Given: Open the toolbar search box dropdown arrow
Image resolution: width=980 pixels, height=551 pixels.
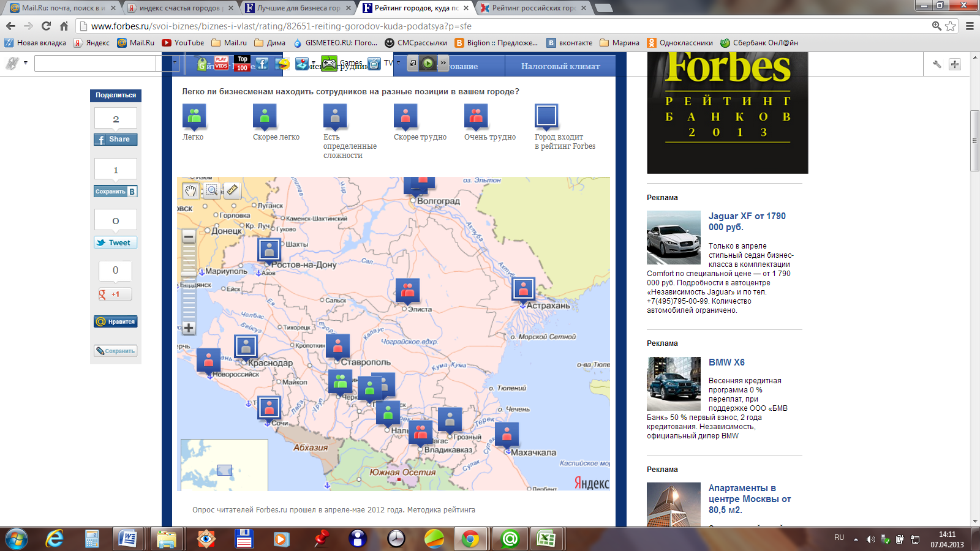Looking at the screenshot, I should tap(175, 63).
